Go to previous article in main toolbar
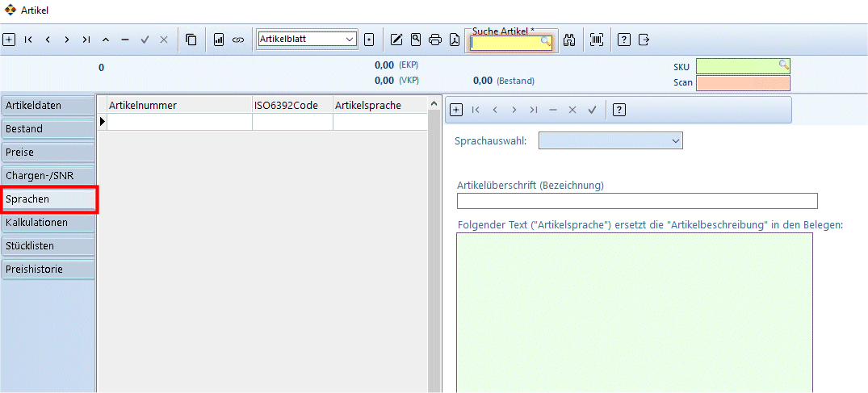Viewport: 868px width, 393px height. tap(48, 40)
